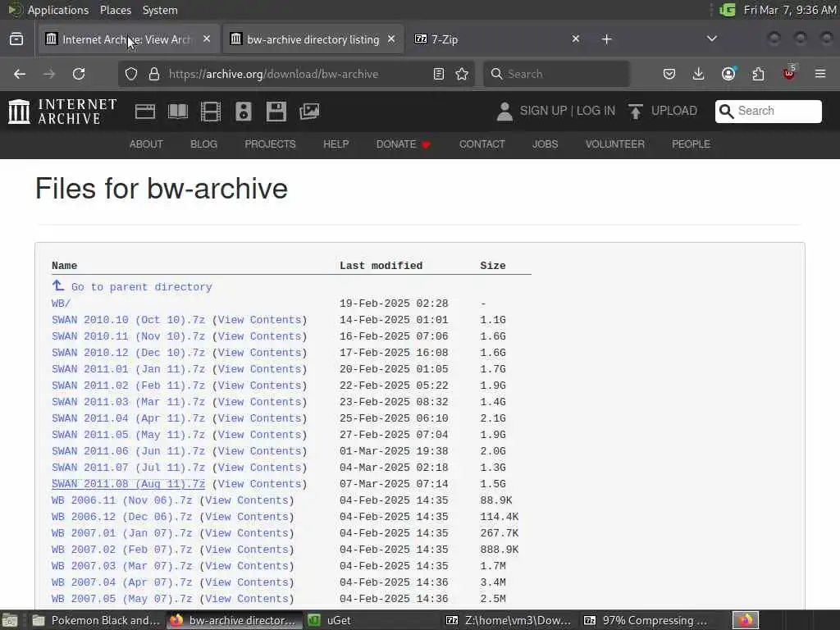840x630 pixels.
Task: Open the Pocket save icon
Action: coord(669,74)
